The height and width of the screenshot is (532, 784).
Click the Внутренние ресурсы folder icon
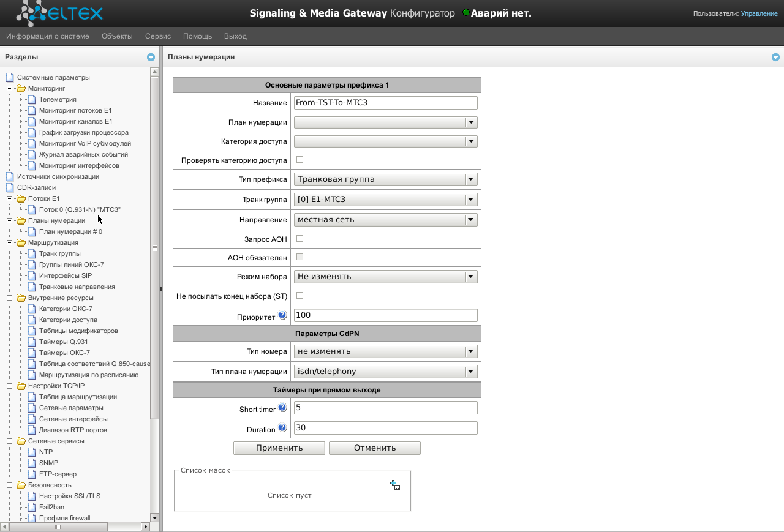(21, 298)
